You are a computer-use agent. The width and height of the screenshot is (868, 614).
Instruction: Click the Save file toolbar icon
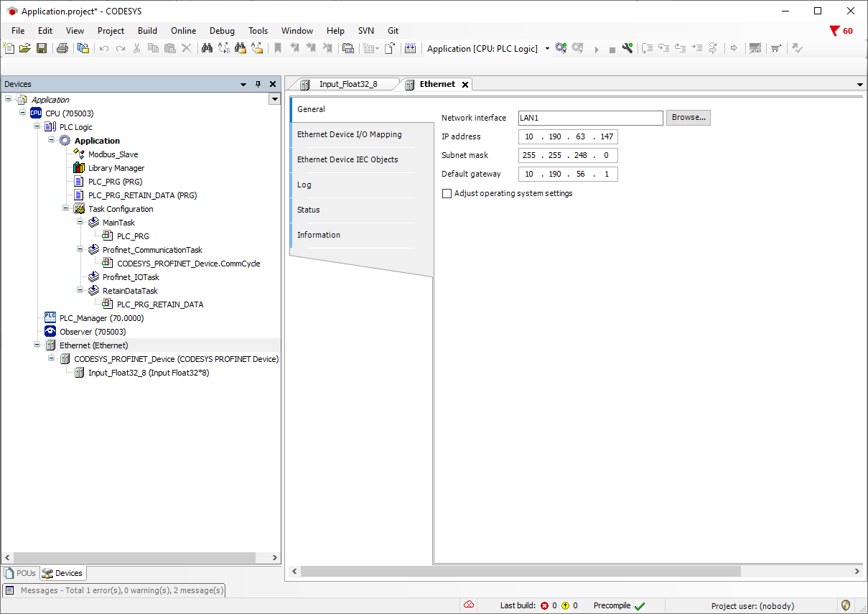click(42, 49)
